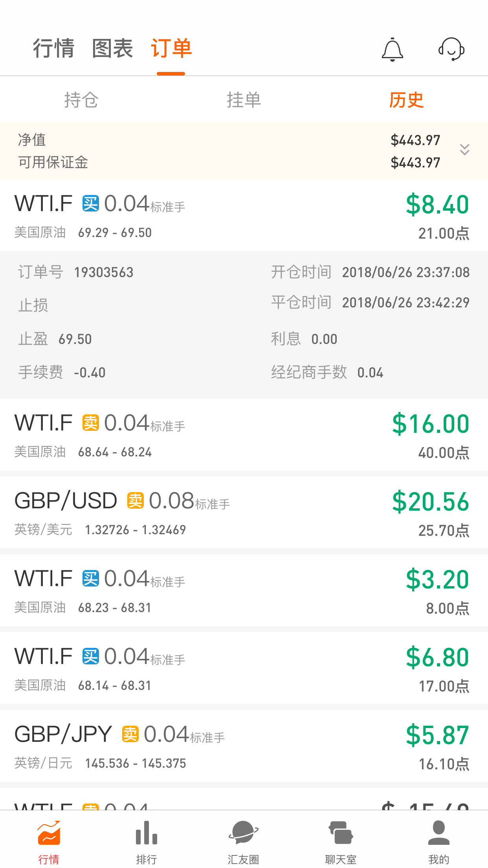Open customer service headset icon

point(451,49)
